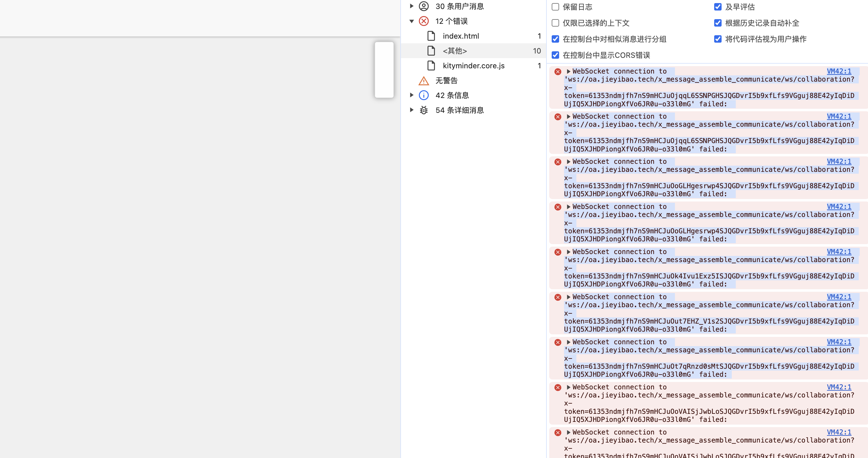Expand the 42 条信息 group
Image resolution: width=868 pixels, height=458 pixels.
click(x=411, y=95)
